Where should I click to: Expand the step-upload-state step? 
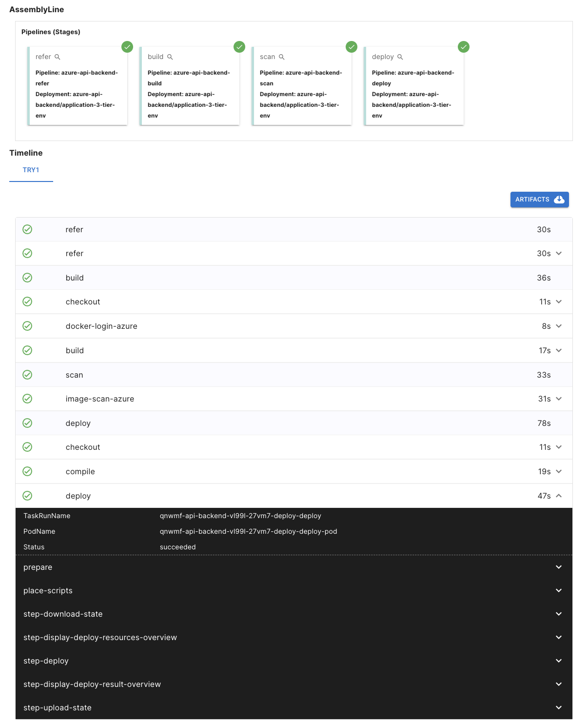(559, 707)
